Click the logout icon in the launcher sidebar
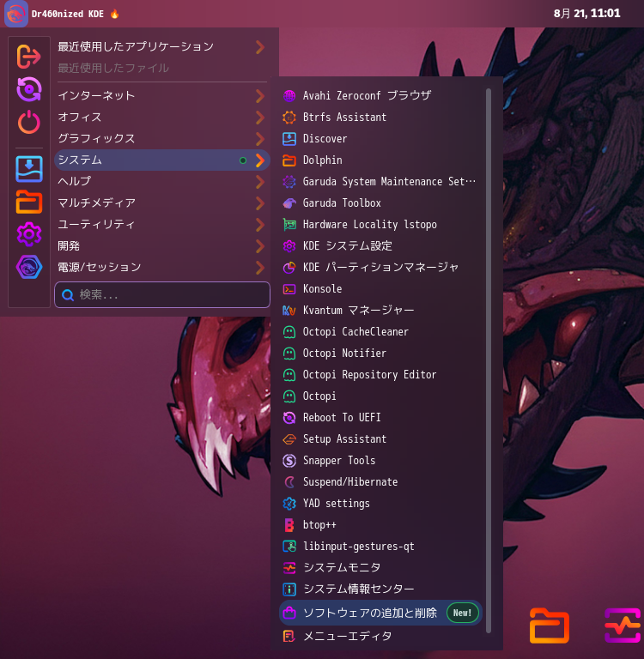Viewport: 644px width, 659px height. 28,57
